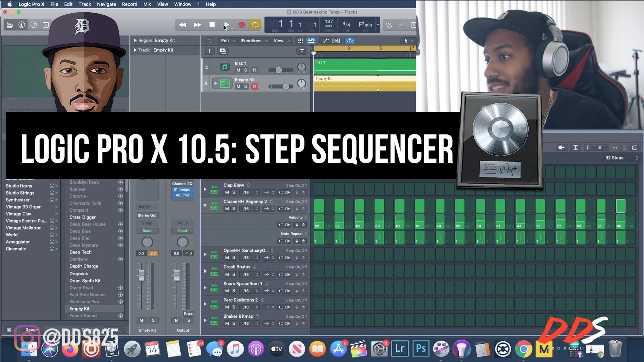This screenshot has width=644, height=362.
Task: Open the Quick Help question-mark button
Action: tap(34, 25)
